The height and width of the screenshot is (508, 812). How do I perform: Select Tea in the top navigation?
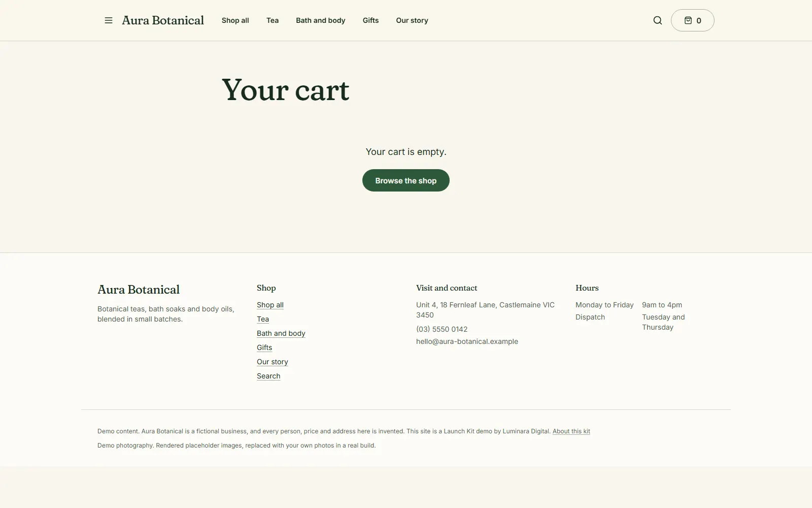273,20
